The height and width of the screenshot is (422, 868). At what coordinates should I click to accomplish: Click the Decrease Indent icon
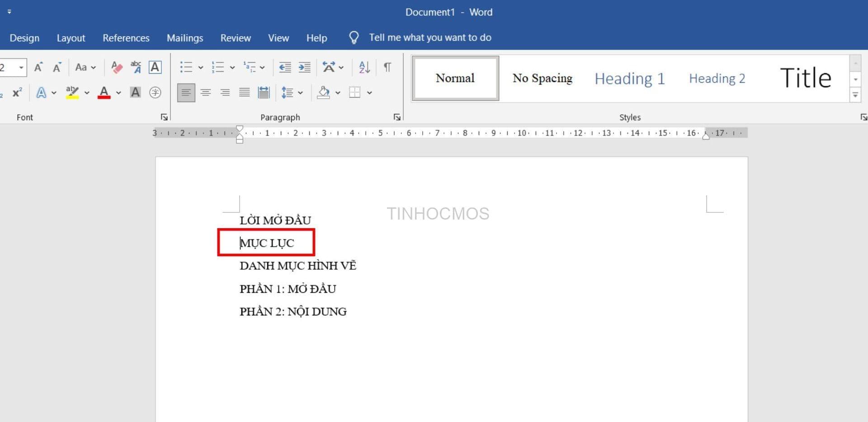click(x=285, y=67)
